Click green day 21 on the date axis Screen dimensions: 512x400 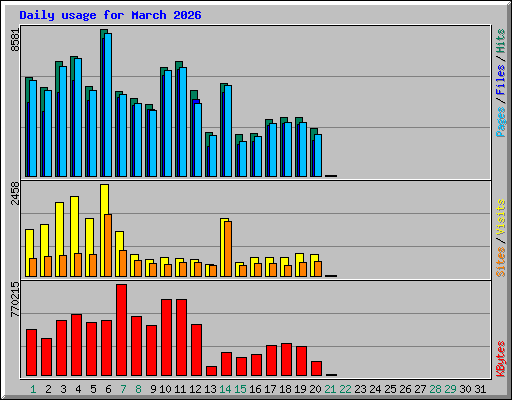(330, 389)
